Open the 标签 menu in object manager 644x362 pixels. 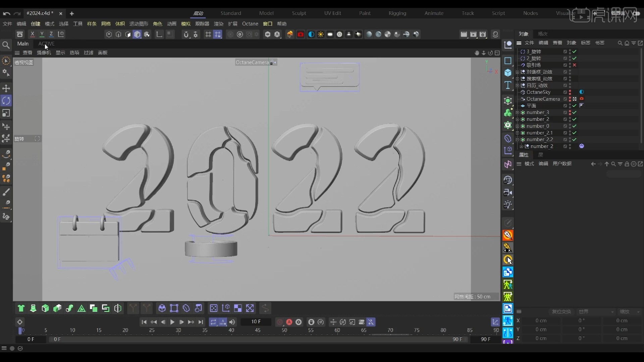[x=586, y=43]
